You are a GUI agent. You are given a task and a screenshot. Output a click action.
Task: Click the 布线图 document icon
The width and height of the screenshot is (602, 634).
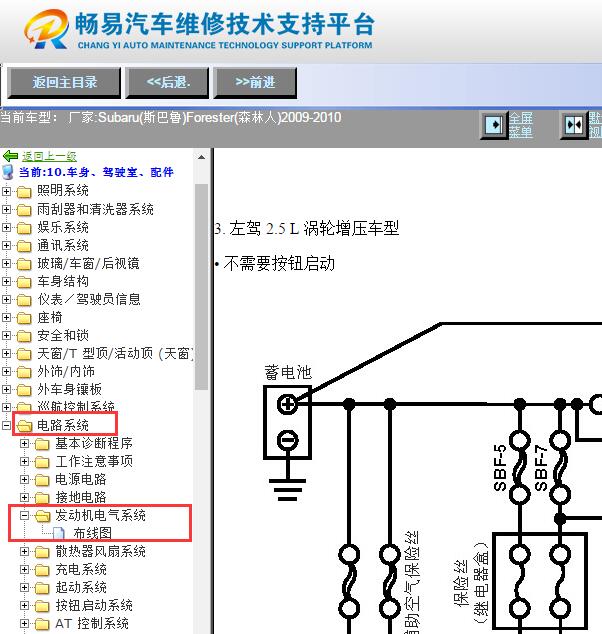point(59,533)
